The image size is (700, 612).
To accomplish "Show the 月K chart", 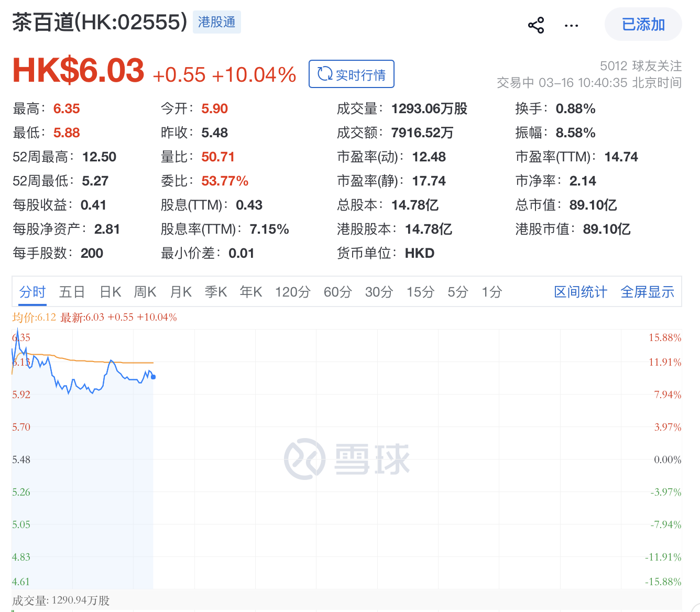I will coord(181,292).
